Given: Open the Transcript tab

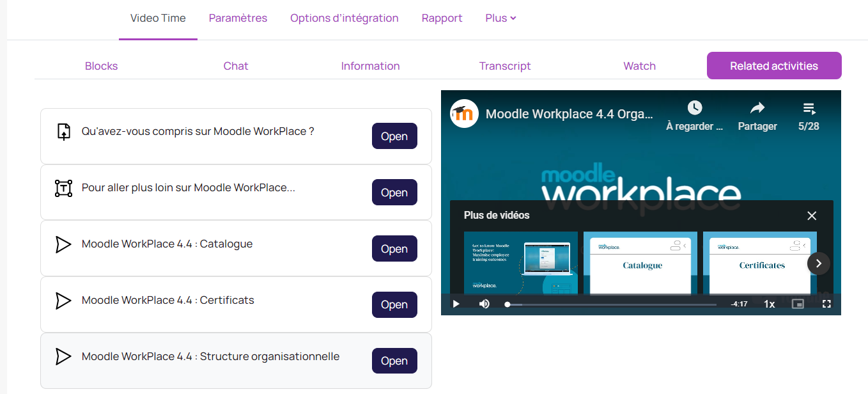Looking at the screenshot, I should [x=505, y=66].
